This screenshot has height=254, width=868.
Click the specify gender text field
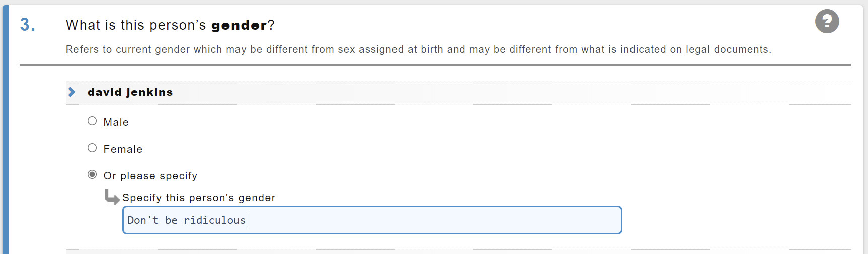click(x=372, y=220)
